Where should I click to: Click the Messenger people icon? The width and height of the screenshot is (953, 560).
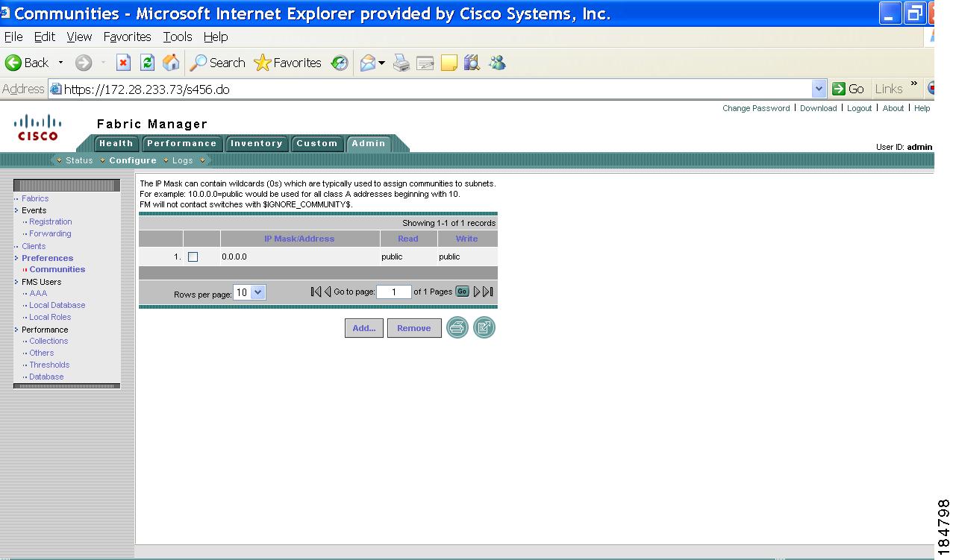(497, 63)
